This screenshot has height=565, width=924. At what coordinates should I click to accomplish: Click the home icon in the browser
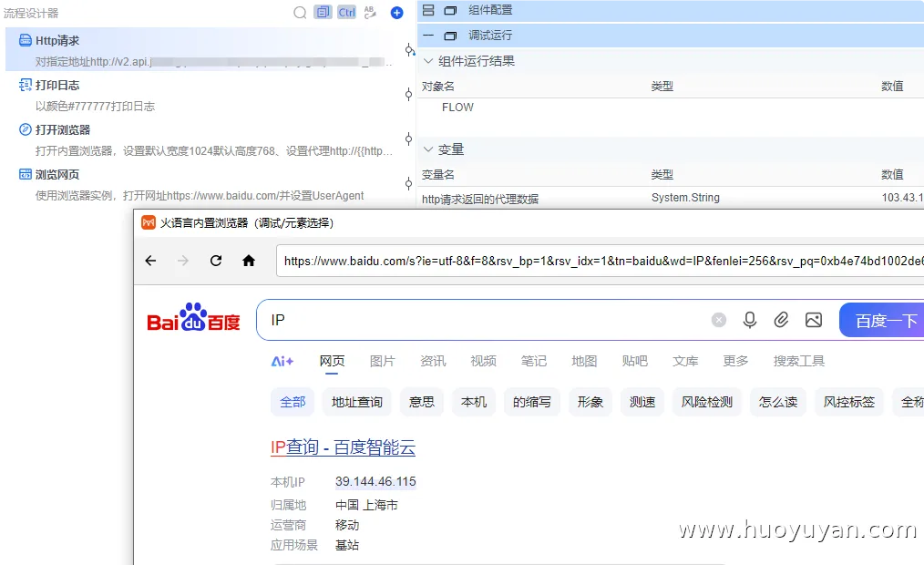point(249,260)
